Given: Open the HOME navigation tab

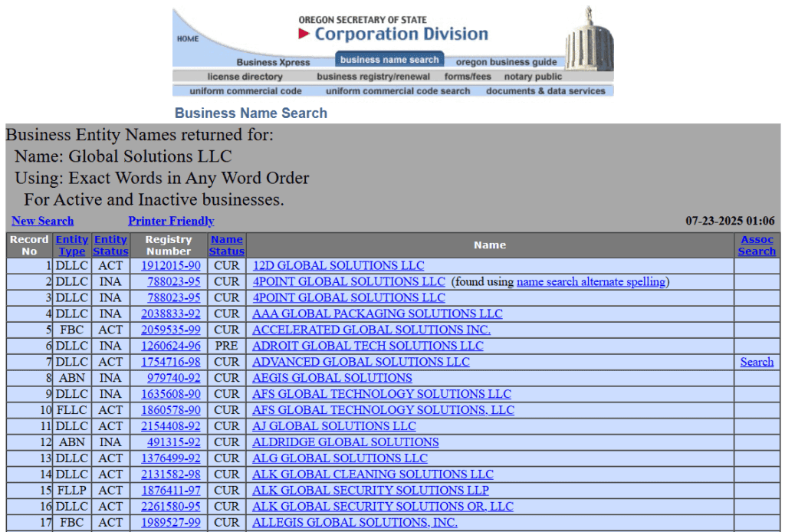Looking at the screenshot, I should tap(187, 37).
